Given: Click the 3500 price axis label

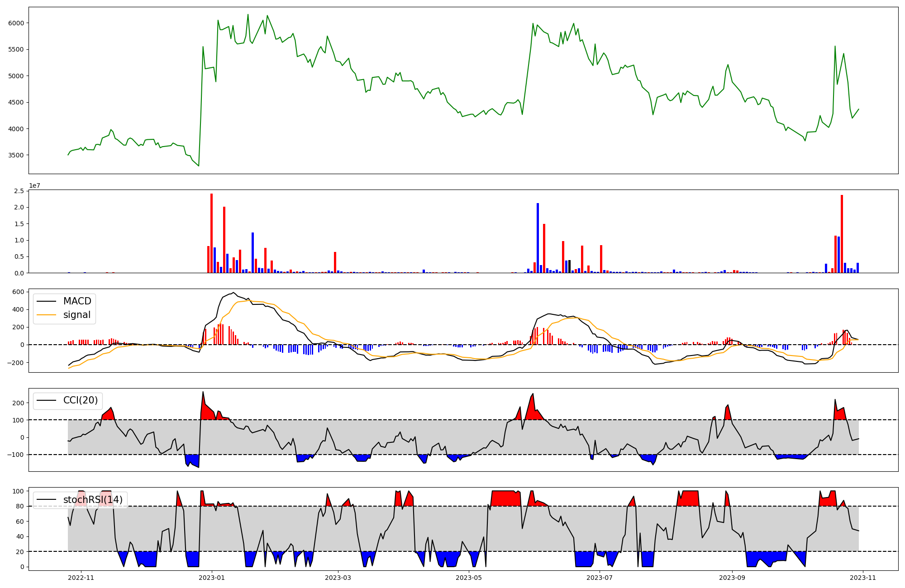Looking at the screenshot, I should tap(17, 155).
